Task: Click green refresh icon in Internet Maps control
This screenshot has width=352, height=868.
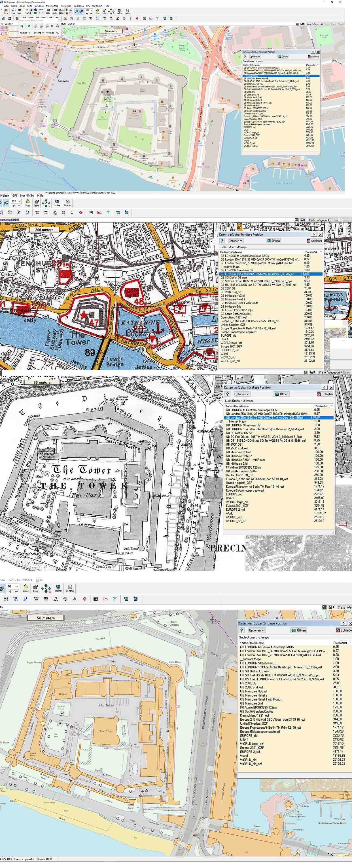Action: pyautogui.click(x=29, y=26)
